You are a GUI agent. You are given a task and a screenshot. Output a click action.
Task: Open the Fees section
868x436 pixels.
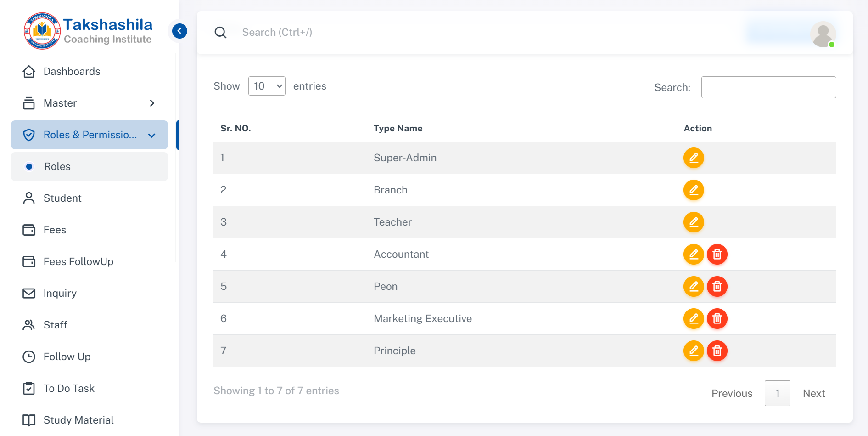(90, 230)
